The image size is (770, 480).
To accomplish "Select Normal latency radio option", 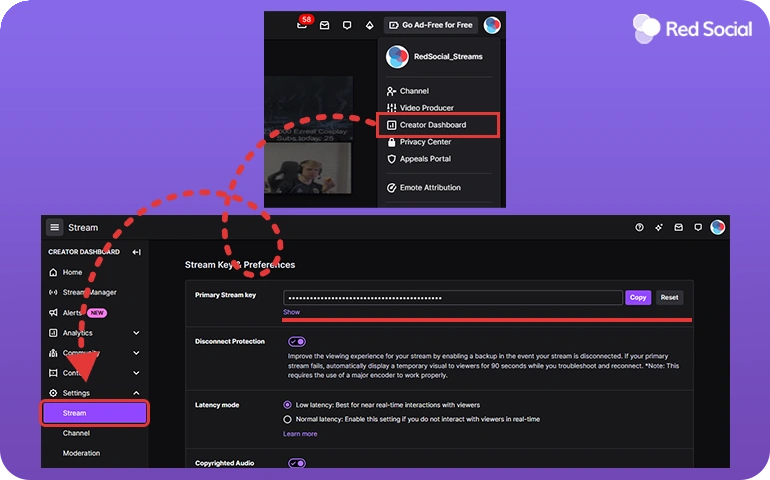I will (x=287, y=420).
